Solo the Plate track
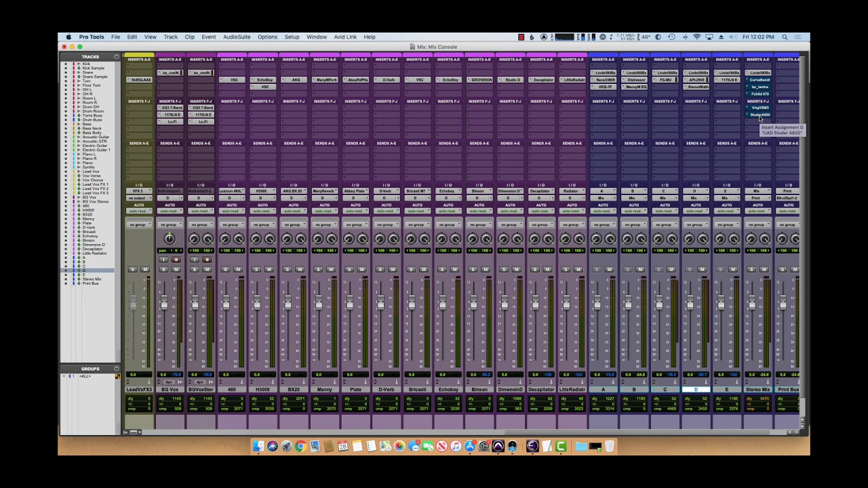The width and height of the screenshot is (868, 488). coord(349,270)
